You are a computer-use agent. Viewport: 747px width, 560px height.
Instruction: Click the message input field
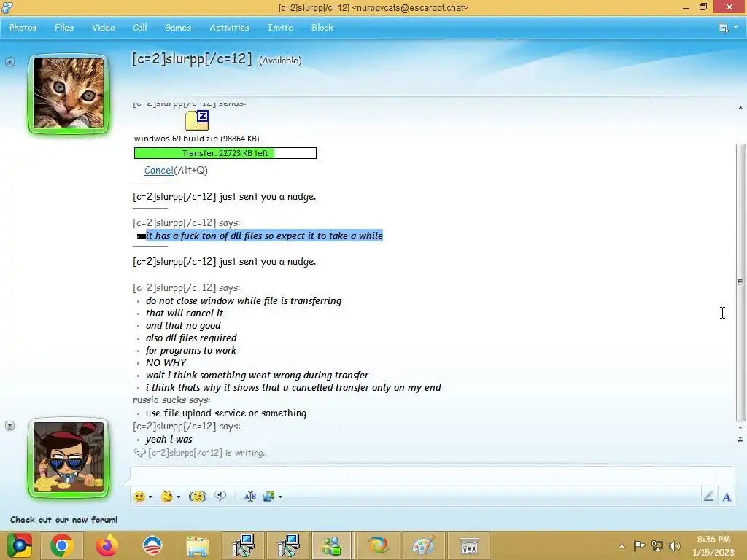[432, 475]
